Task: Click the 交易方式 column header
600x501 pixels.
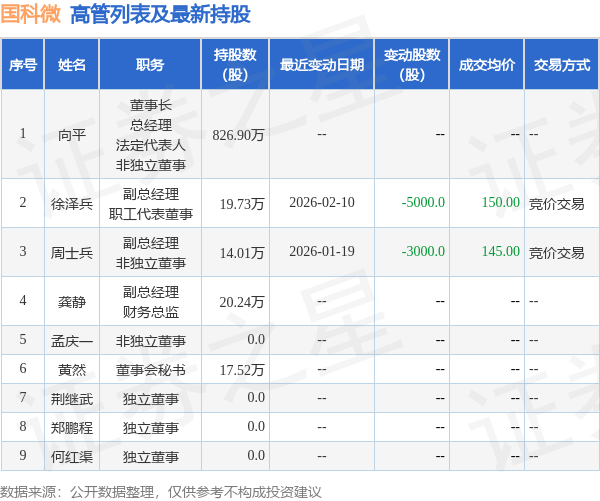Action: 562,65
